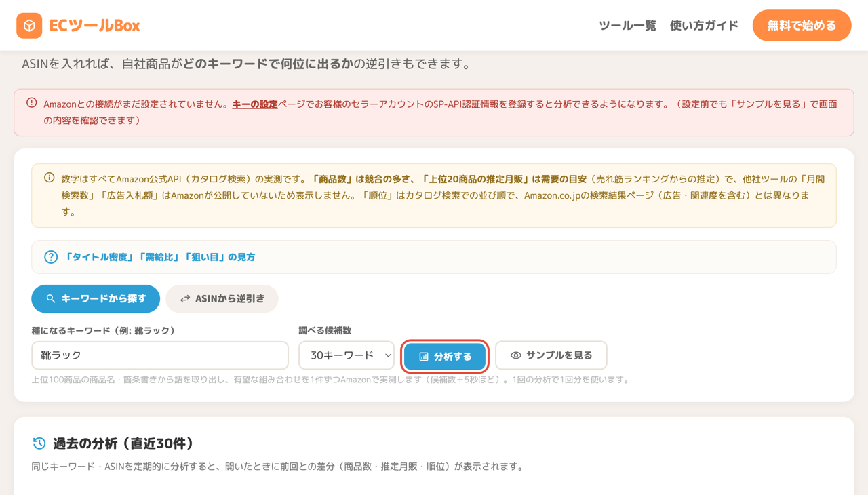The width and height of the screenshot is (868, 495).
Task: Click the info icon in yellow notice
Action: 50,178
